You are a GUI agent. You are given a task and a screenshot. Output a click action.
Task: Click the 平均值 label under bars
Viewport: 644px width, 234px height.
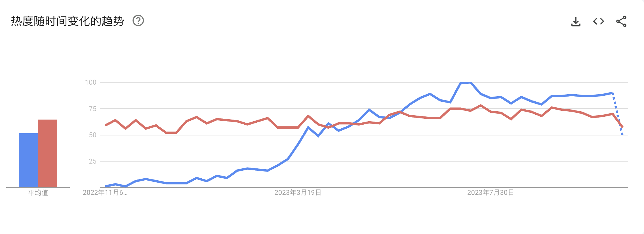38,193
